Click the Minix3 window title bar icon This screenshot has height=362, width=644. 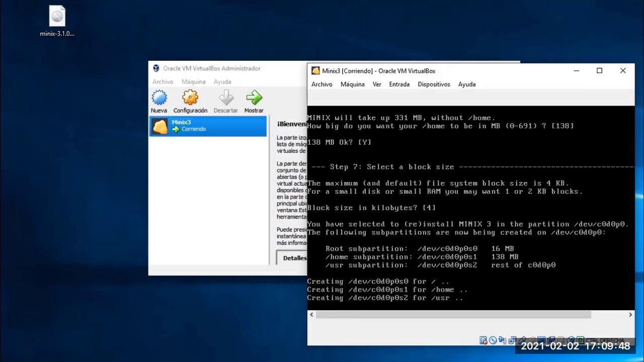[315, 71]
